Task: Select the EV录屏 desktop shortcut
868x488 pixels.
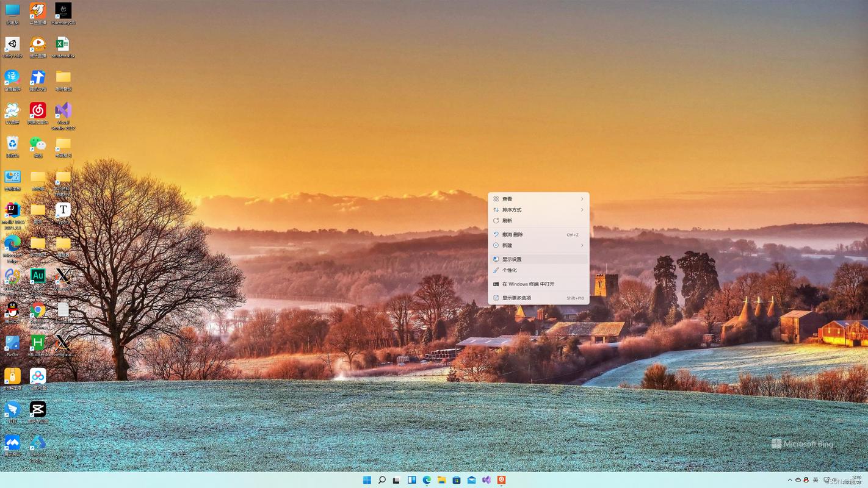Action: click(12, 113)
